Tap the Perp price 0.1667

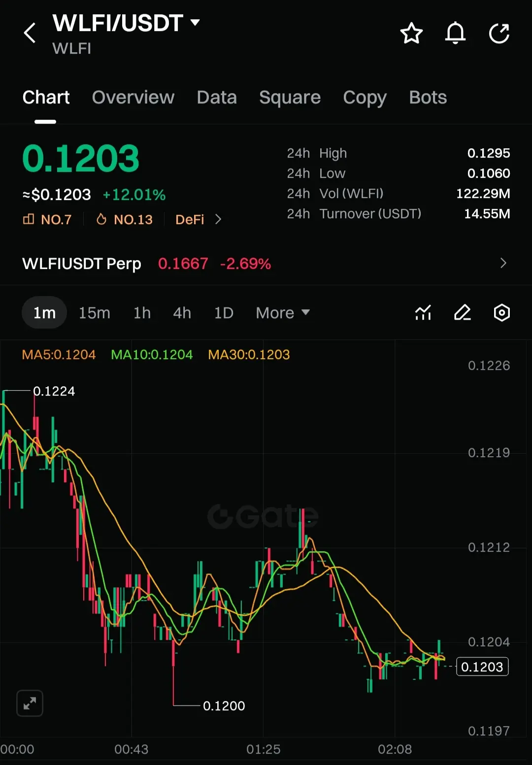pyautogui.click(x=183, y=264)
